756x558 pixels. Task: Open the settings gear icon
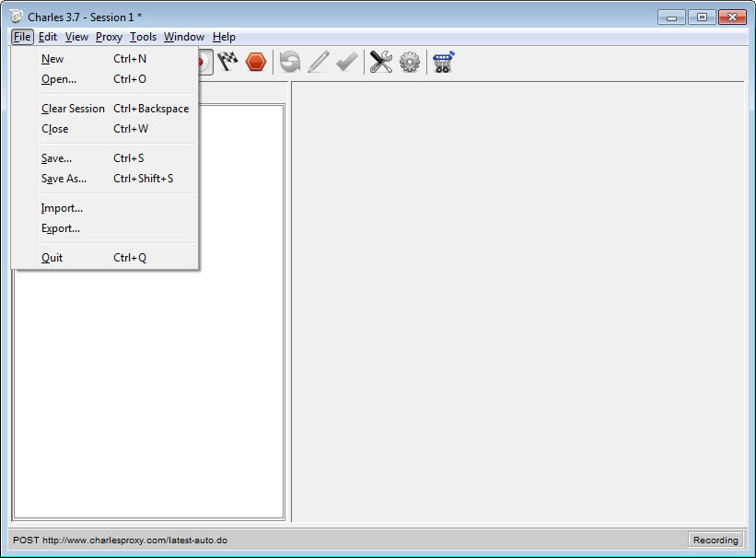point(410,63)
